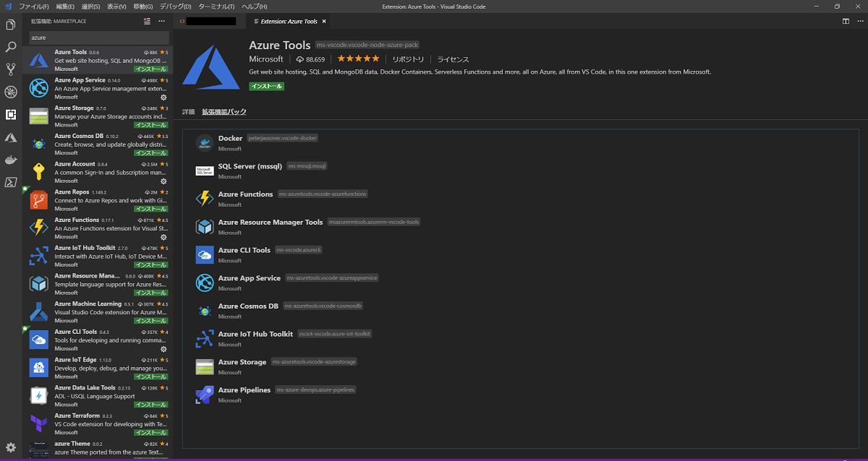Viewport: 868px width, 461px height.
Task: Focus the extensions search box containing azure
Action: tap(99, 37)
